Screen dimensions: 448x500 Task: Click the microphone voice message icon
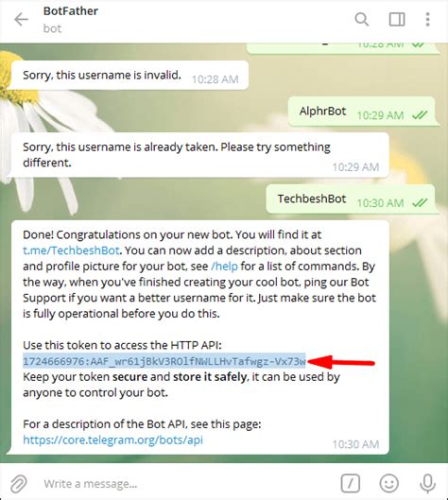[427, 483]
